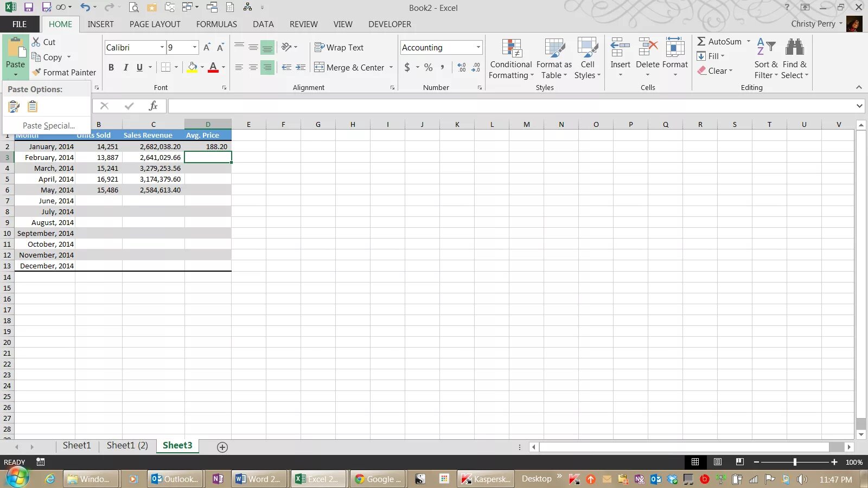
Task: Open the Format cells menu icon
Action: pos(675,48)
